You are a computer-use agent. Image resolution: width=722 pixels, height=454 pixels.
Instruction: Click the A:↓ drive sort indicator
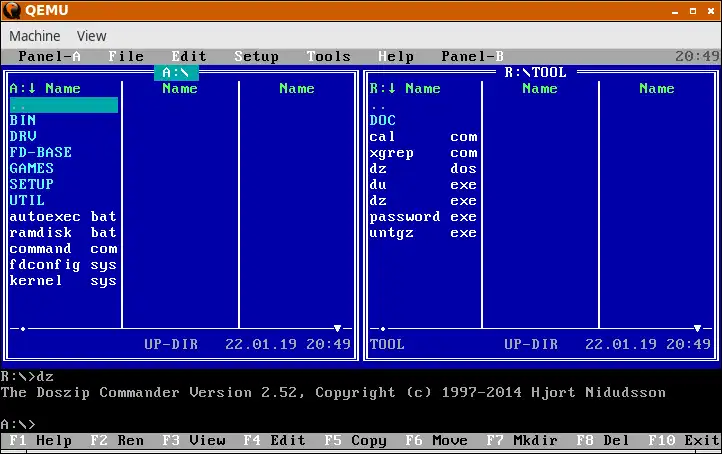pyautogui.click(x=23, y=88)
